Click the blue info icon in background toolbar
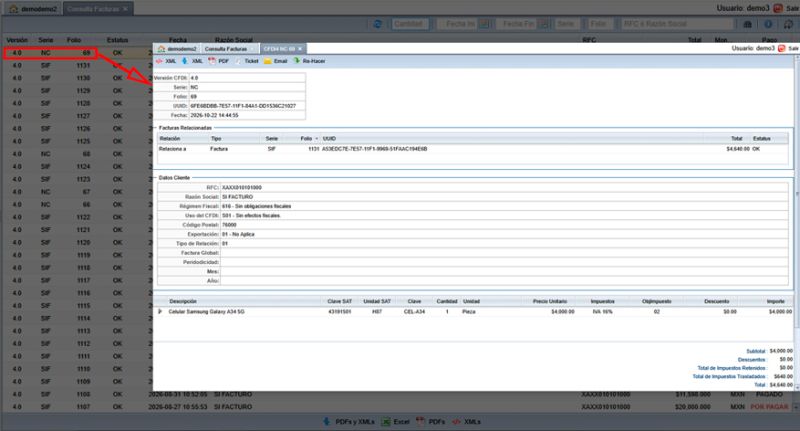The height and width of the screenshot is (431, 800). point(768,24)
